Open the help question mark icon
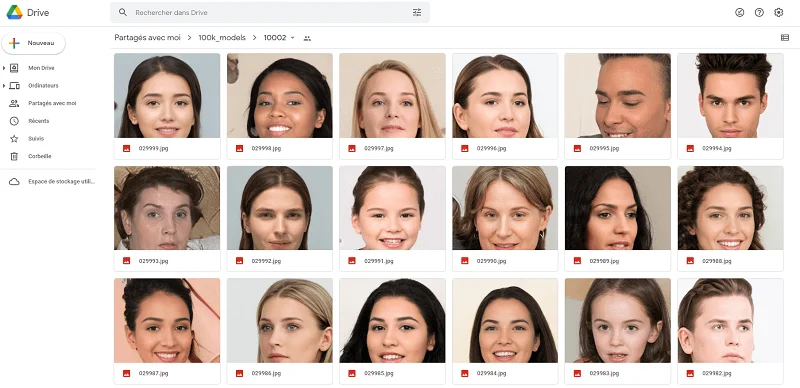800x388 pixels. point(759,12)
